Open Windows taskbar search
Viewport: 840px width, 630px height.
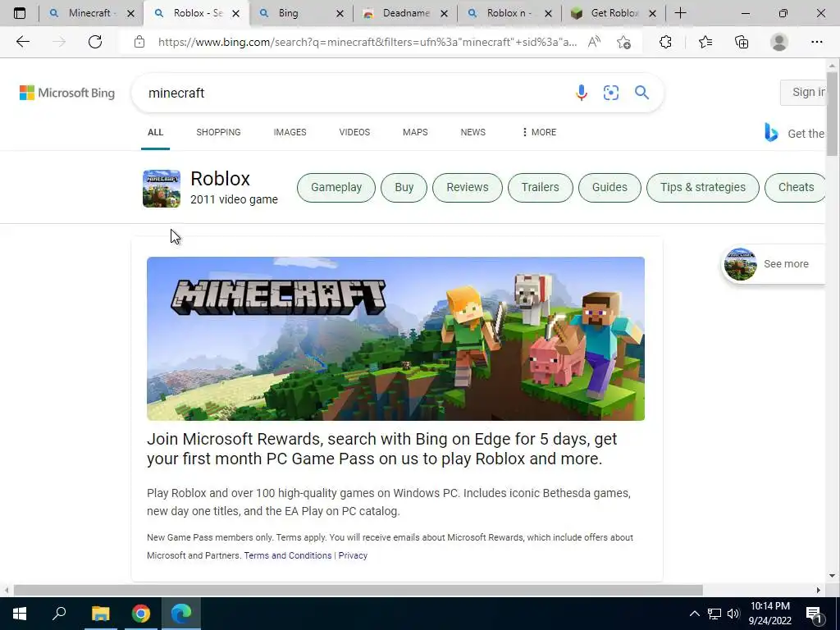tap(59, 614)
